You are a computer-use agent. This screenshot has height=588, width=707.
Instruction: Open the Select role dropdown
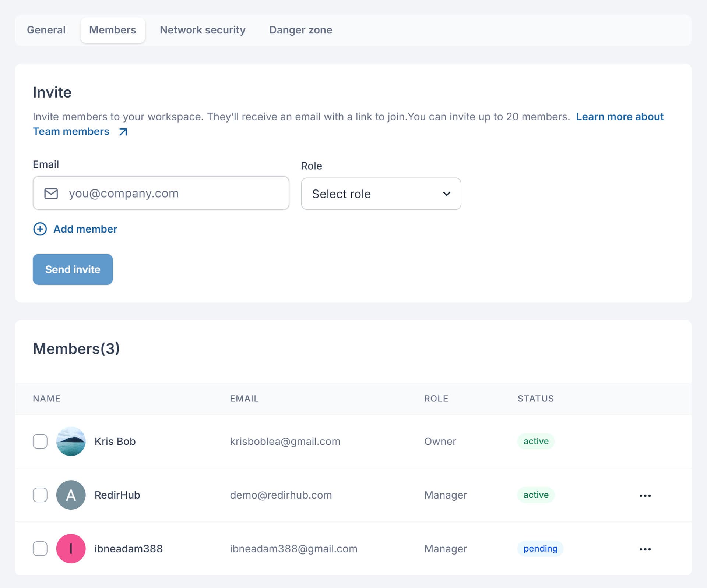coord(380,194)
